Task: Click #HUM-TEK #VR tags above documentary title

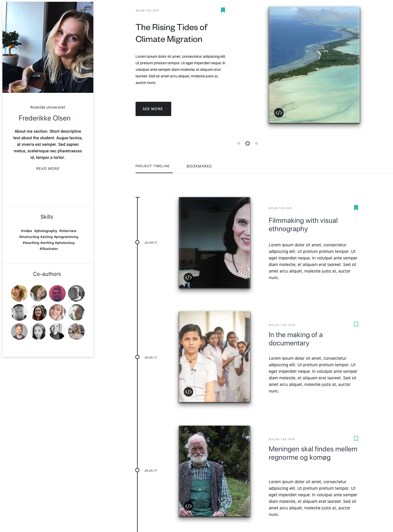Action: pyautogui.click(x=282, y=325)
